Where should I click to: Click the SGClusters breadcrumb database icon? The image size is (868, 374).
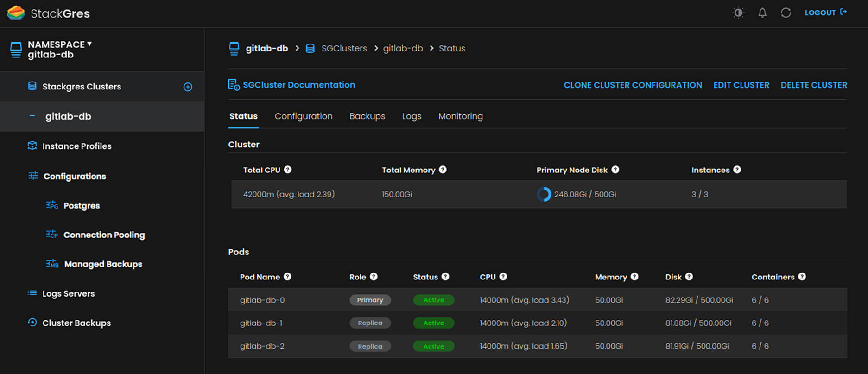310,48
